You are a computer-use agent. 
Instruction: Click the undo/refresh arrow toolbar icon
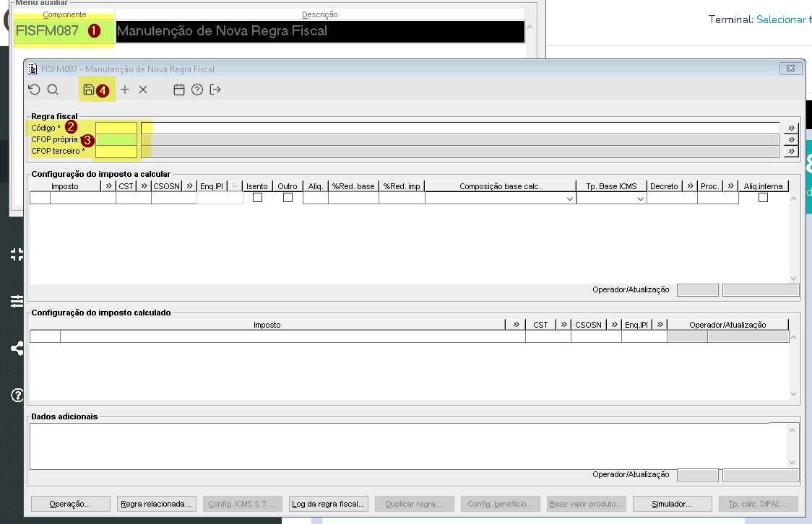pos(34,89)
